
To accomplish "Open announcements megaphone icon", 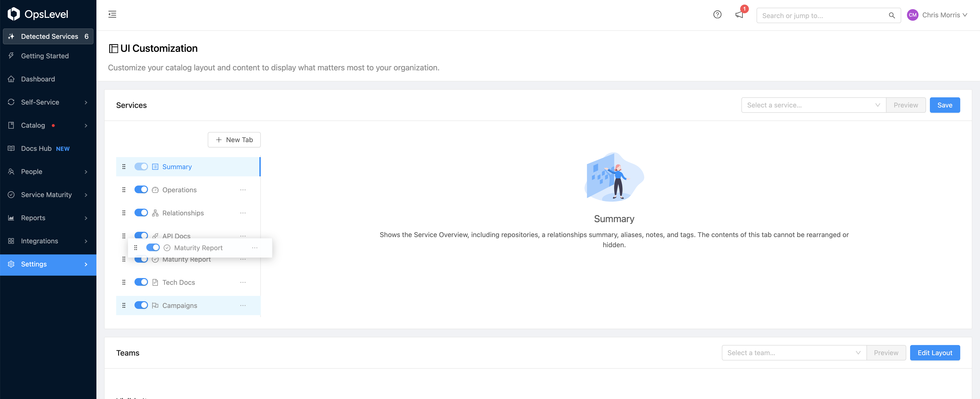I will (739, 14).
